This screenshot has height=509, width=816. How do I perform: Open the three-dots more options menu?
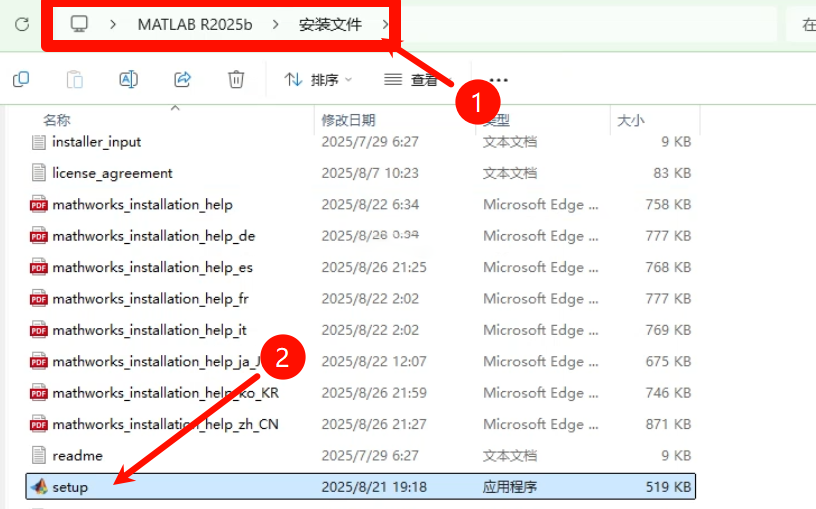[498, 80]
